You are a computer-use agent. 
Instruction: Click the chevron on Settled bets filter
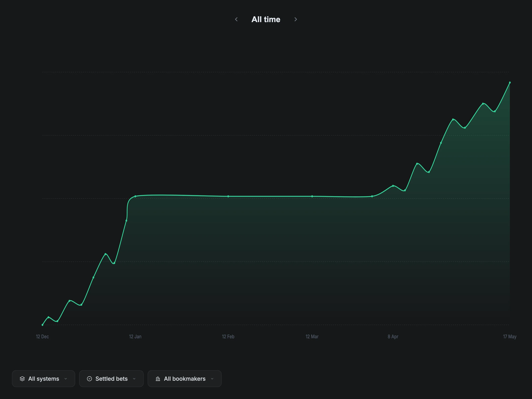pyautogui.click(x=134, y=379)
